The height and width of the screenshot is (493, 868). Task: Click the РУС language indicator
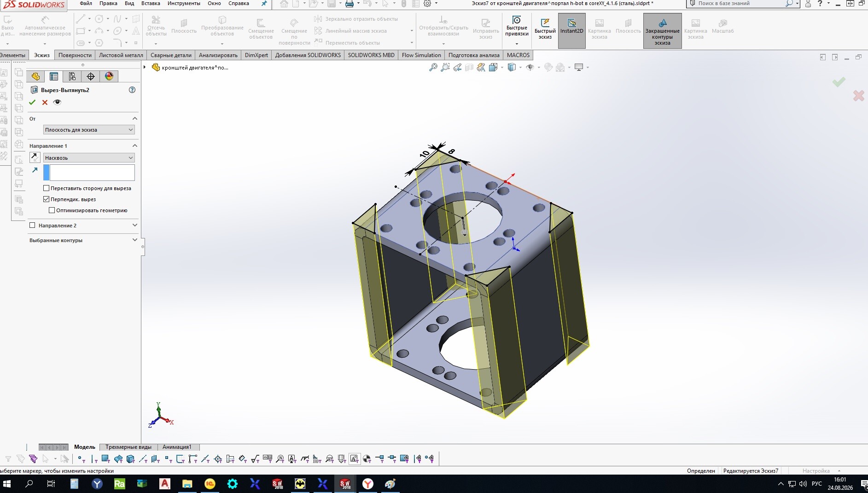(x=816, y=484)
